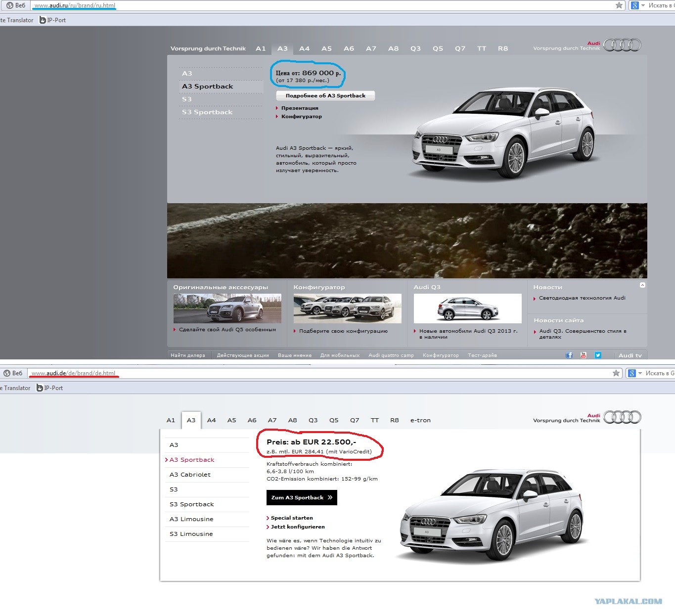Open Audi's YouTube channel from the footer
Screen dimensions: 675x616
point(584,355)
